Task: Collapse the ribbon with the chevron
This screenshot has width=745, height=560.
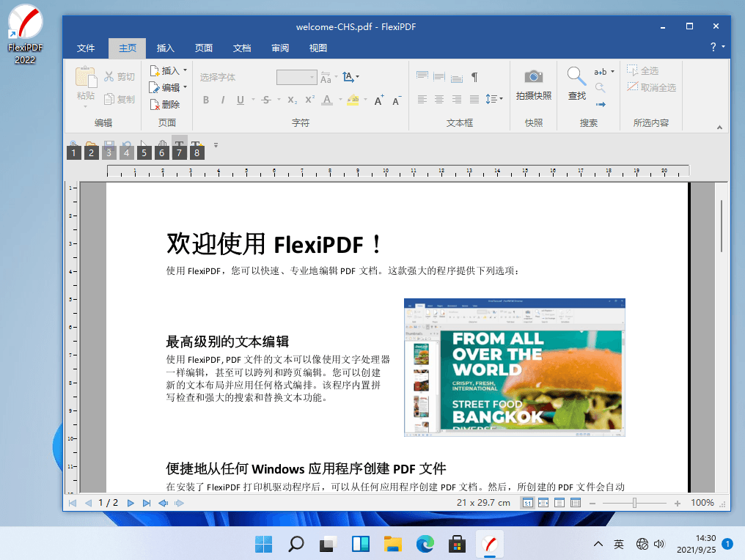Action: point(720,128)
